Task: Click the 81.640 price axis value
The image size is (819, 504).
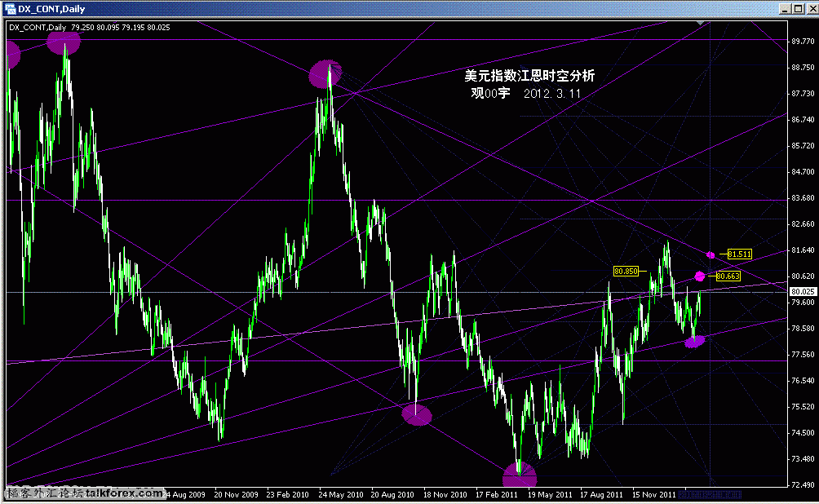Action: (804, 250)
